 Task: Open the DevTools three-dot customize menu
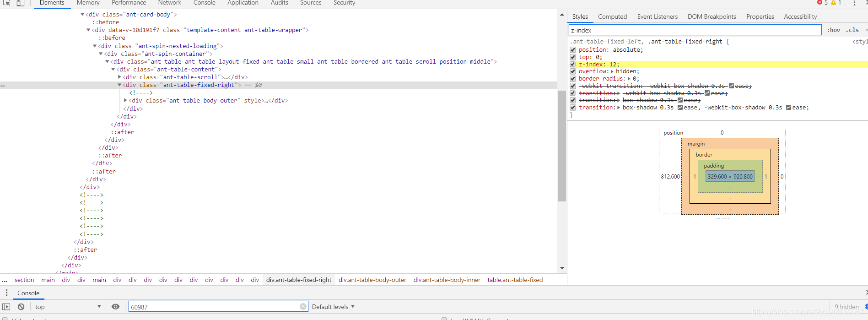(x=854, y=3)
